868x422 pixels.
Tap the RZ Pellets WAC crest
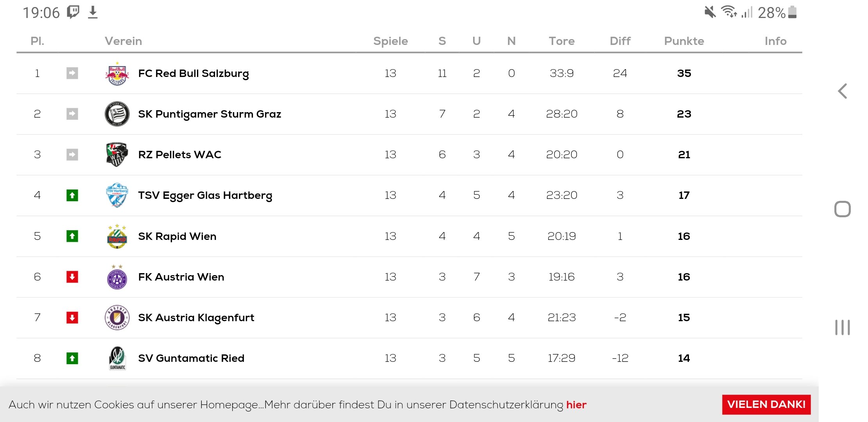tap(117, 155)
